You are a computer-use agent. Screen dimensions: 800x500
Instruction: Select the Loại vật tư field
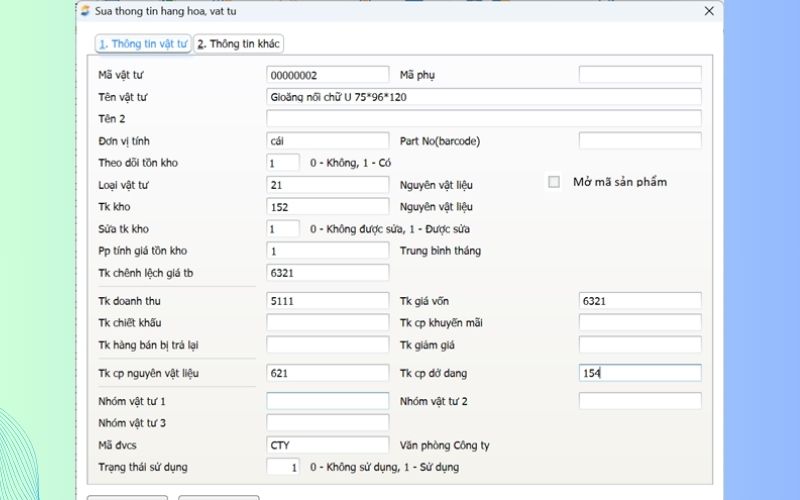[x=327, y=185]
